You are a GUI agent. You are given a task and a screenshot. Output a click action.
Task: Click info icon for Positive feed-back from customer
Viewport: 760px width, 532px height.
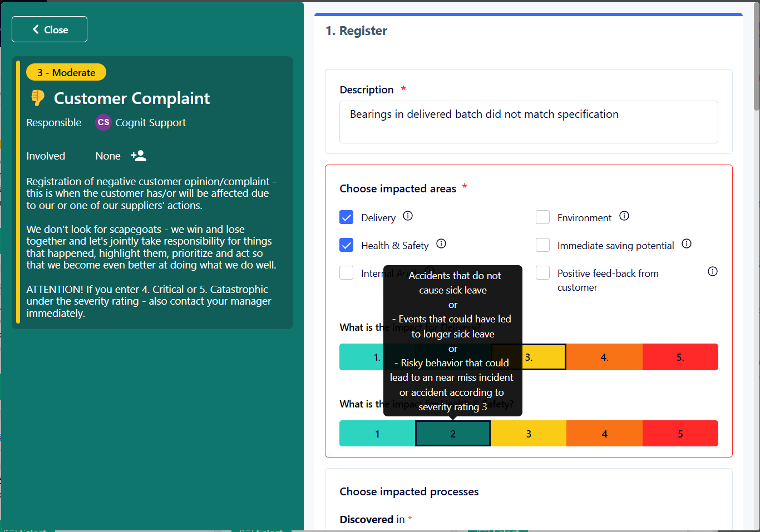click(x=712, y=271)
